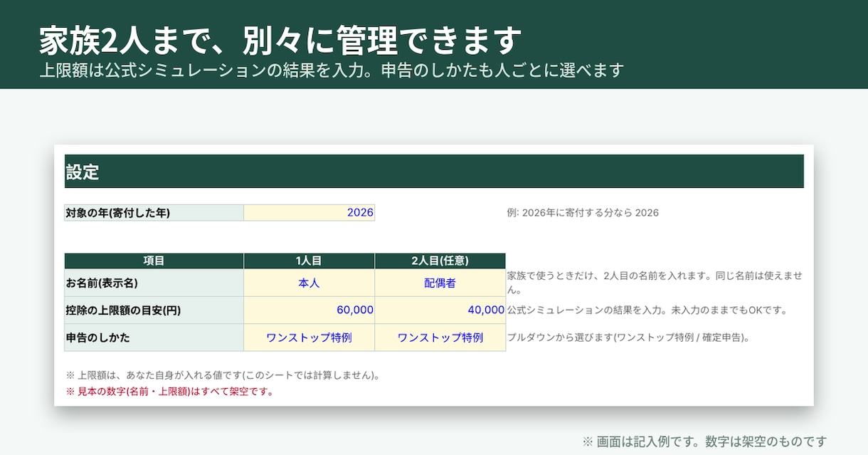The height and width of the screenshot is (455, 868).
Task: Select the 対象の年(寄付した年) label cell
Action: [154, 212]
